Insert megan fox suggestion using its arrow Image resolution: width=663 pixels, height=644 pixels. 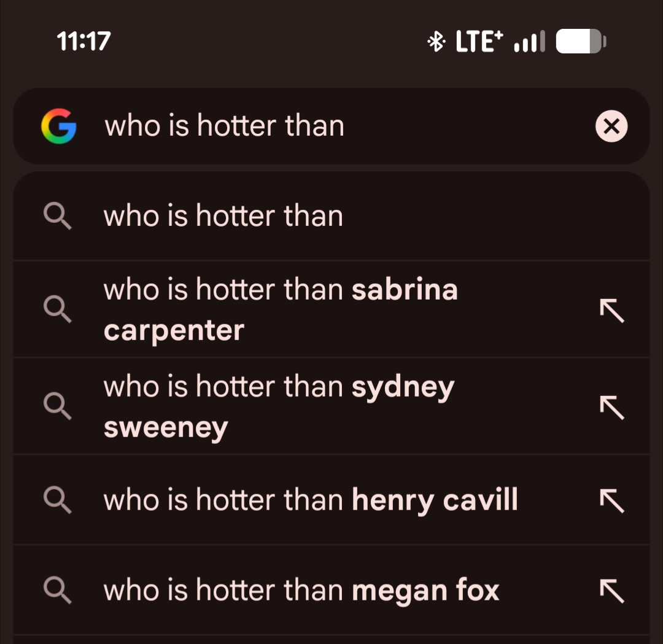pyautogui.click(x=611, y=590)
